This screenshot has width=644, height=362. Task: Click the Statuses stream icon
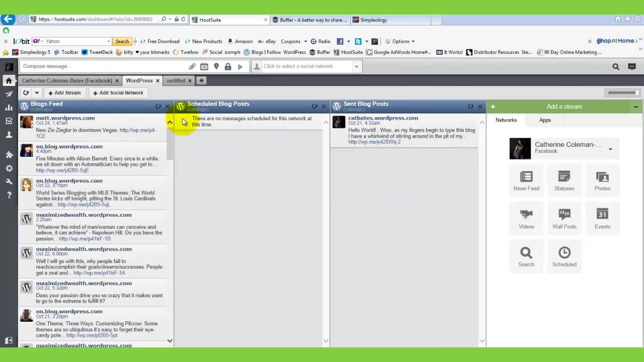pyautogui.click(x=564, y=181)
